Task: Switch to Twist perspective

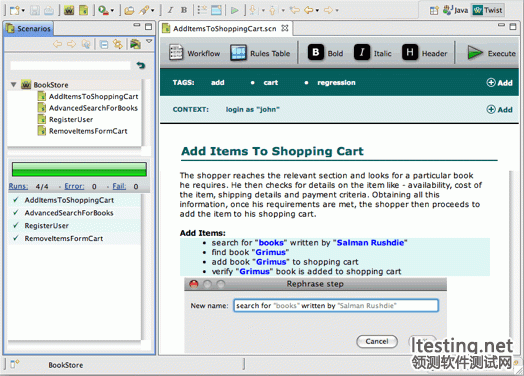Action: click(x=488, y=10)
